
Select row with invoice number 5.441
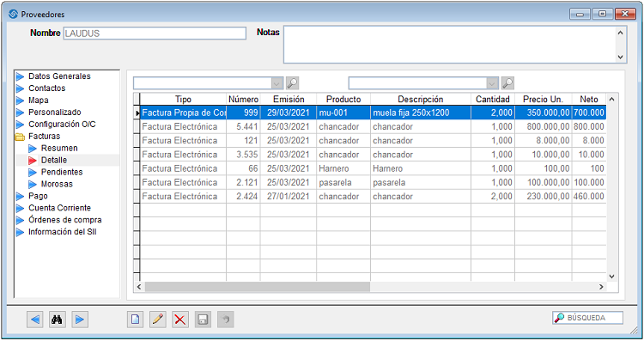373,126
